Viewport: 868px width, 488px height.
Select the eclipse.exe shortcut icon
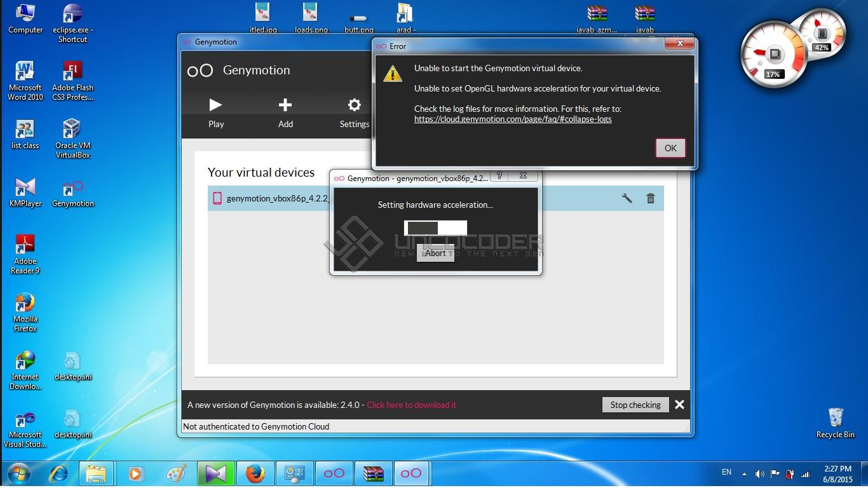(x=73, y=24)
